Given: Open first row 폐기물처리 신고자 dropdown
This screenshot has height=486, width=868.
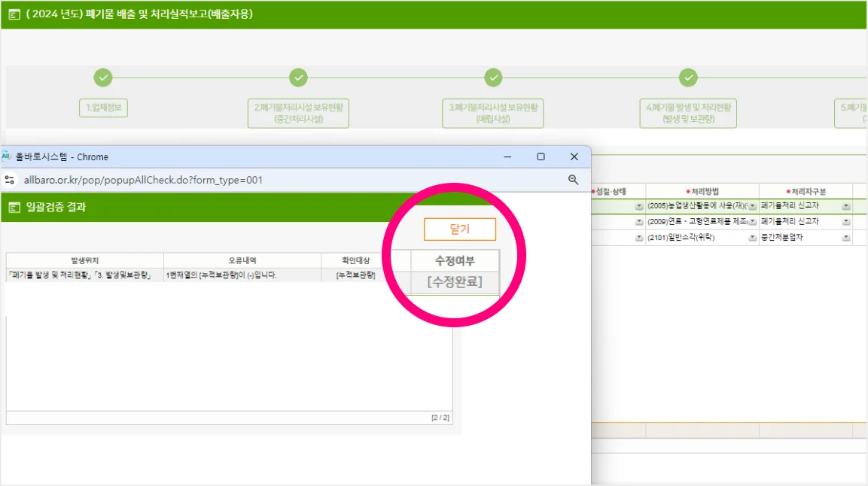Looking at the screenshot, I should 846,206.
